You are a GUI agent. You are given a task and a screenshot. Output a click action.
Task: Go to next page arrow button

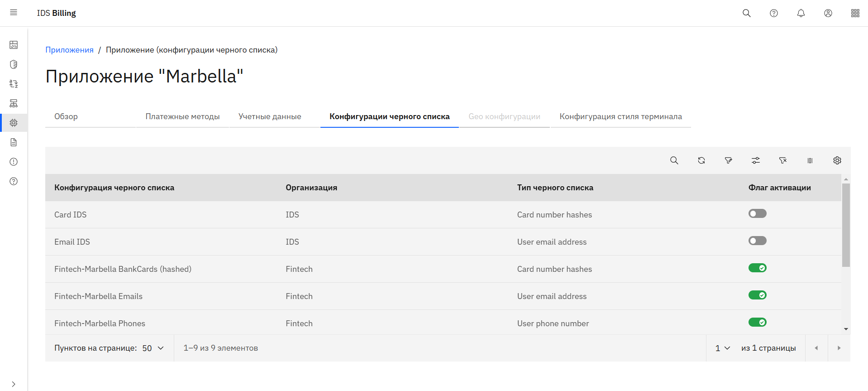tap(839, 348)
